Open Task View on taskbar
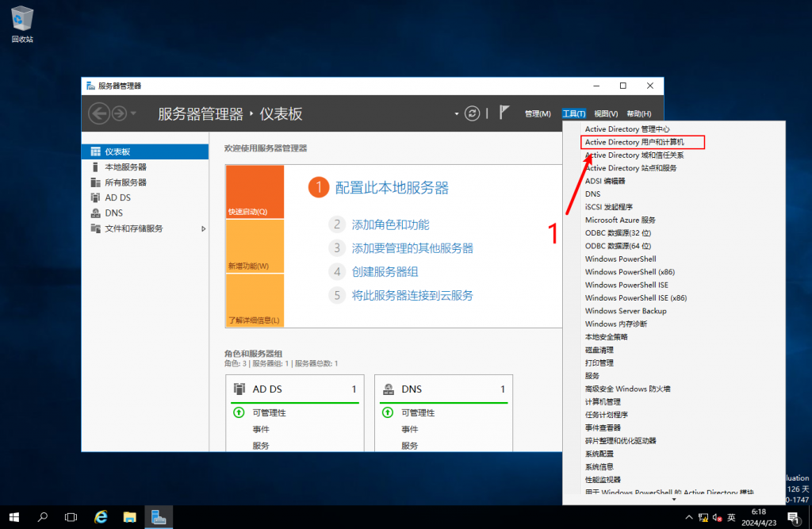Screen dimensions: 812x529 [71, 517]
